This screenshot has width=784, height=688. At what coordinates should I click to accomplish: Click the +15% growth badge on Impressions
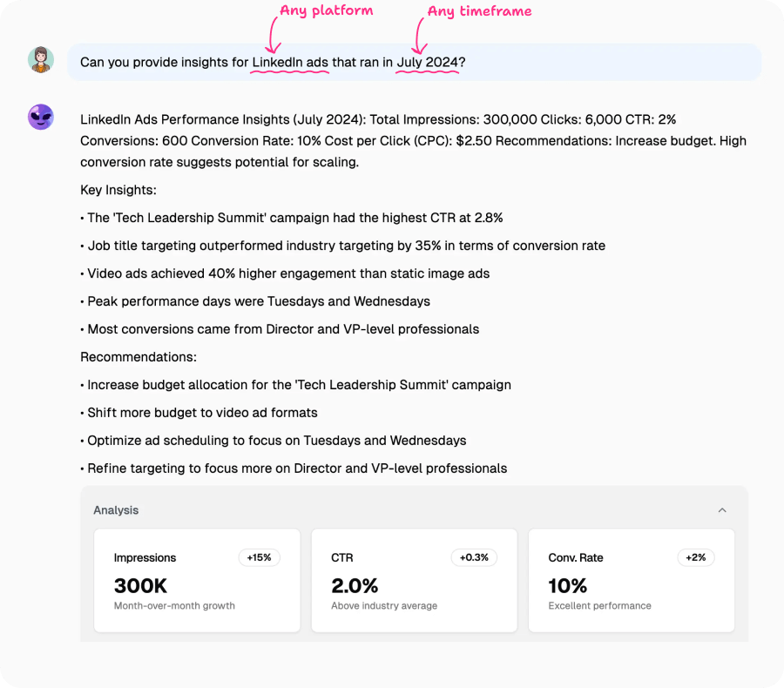point(259,557)
